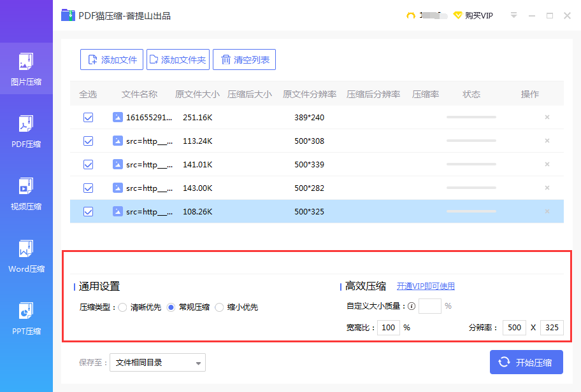Click progress bar of 161655291... row
581x392 pixels.
coord(471,117)
